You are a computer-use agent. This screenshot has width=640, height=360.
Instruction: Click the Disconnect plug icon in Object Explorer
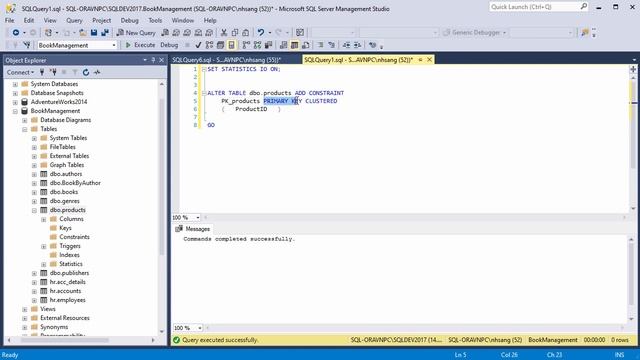(x=53, y=72)
